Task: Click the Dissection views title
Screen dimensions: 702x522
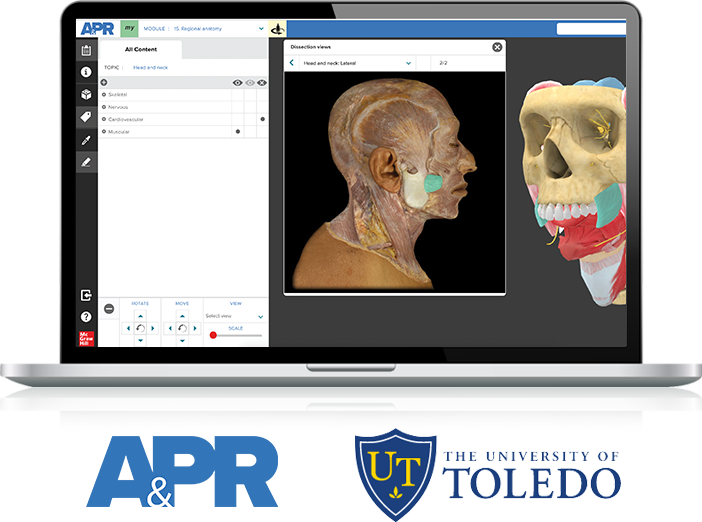Action: pos(310,47)
